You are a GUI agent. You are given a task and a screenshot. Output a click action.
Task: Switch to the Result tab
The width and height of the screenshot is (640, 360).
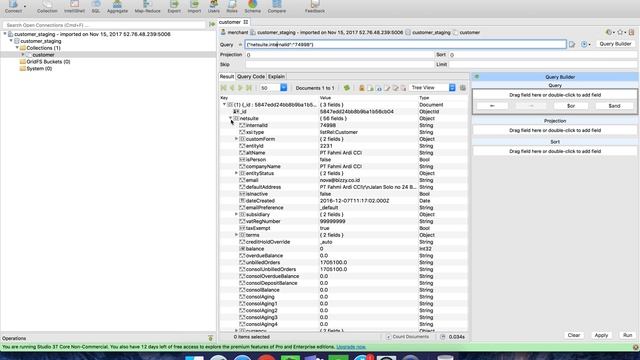[x=227, y=77]
